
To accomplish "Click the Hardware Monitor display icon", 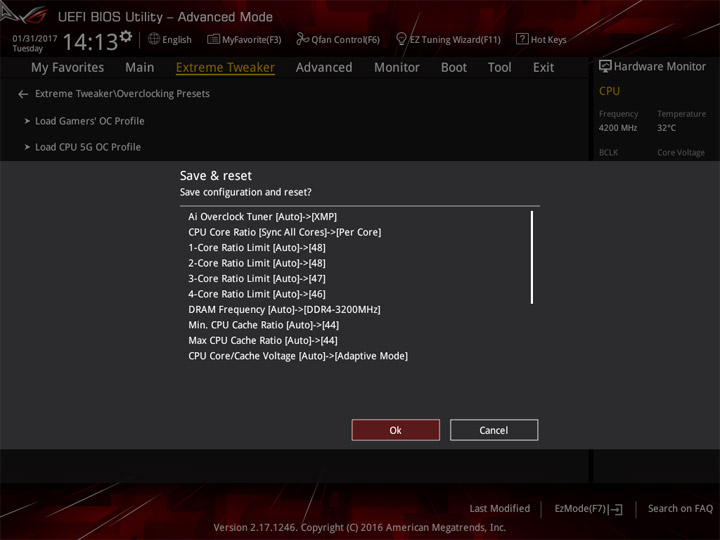I will coord(605,67).
